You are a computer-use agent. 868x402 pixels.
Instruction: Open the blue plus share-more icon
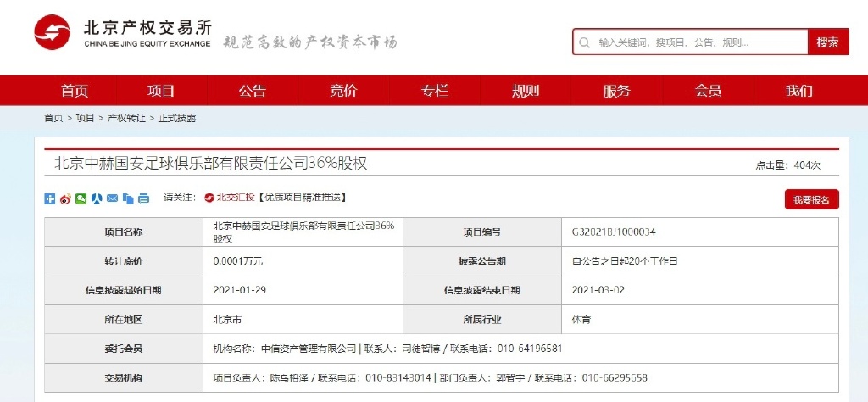pyautogui.click(x=49, y=198)
